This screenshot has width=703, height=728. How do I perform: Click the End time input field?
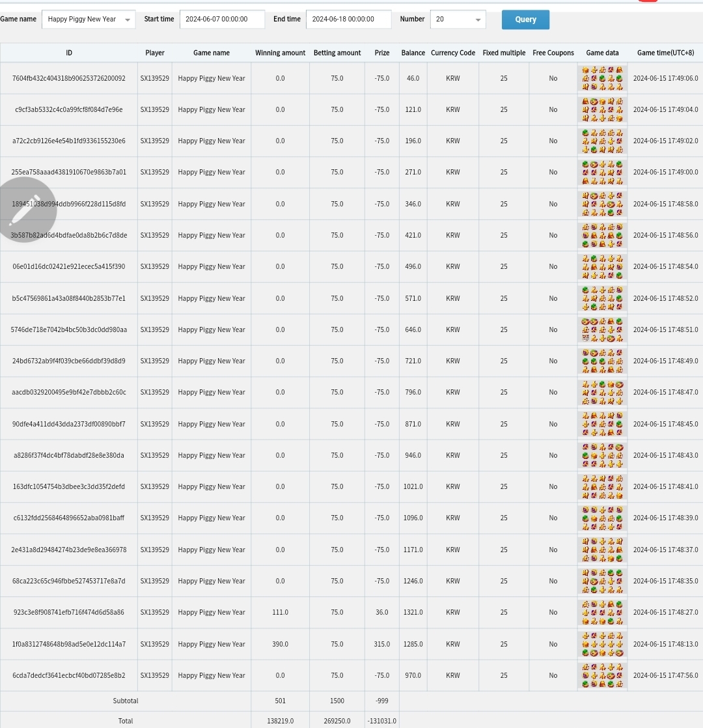coord(348,20)
